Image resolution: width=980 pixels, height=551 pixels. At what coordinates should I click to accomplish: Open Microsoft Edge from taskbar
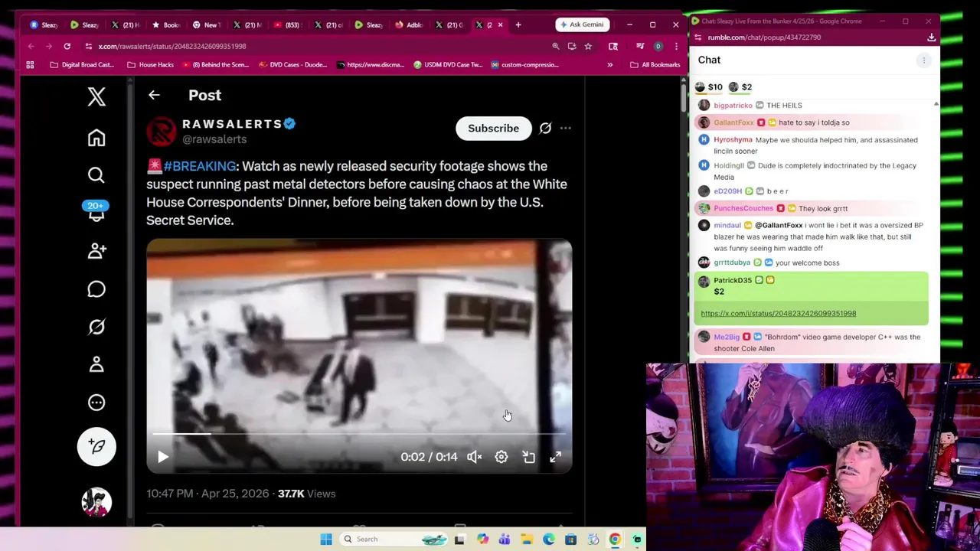pos(549,540)
